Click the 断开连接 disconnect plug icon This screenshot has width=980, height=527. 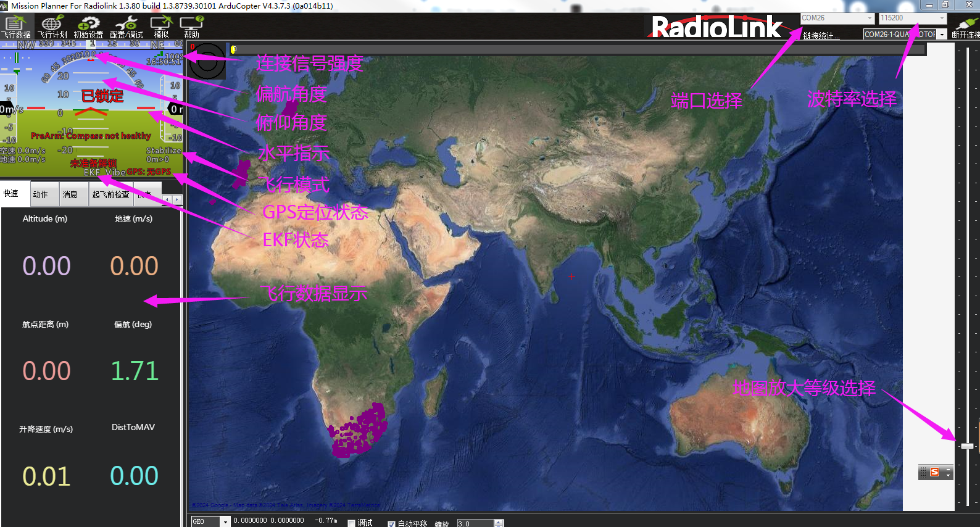coord(966,27)
